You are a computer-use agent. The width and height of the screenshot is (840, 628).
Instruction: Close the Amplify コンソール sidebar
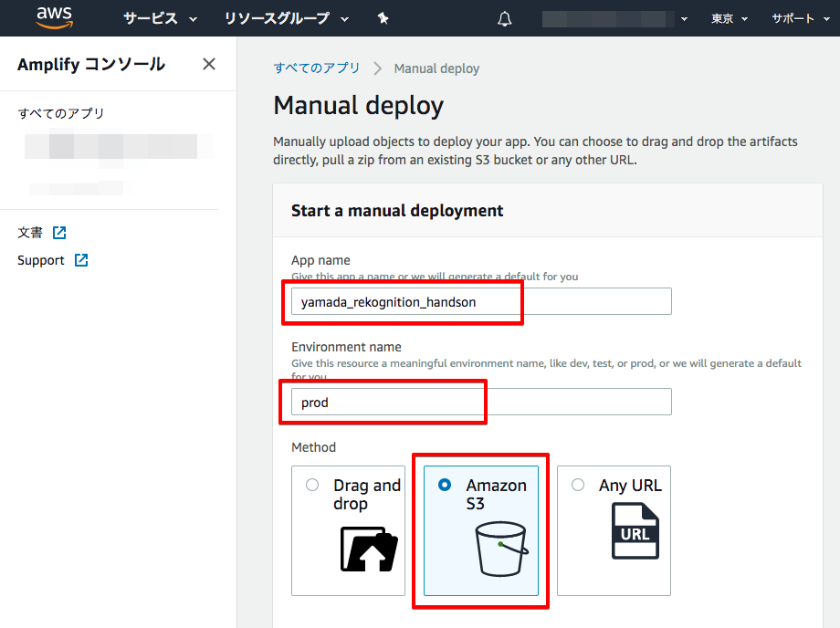click(x=209, y=64)
